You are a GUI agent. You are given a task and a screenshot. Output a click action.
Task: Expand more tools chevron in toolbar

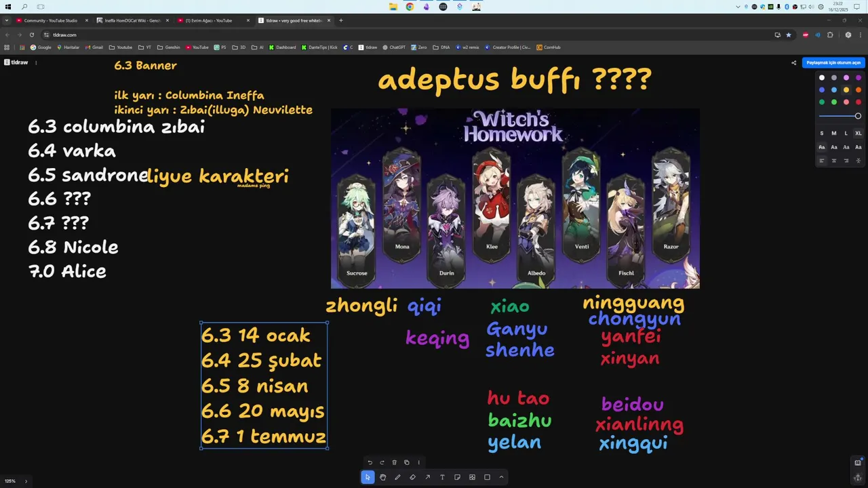tap(501, 477)
